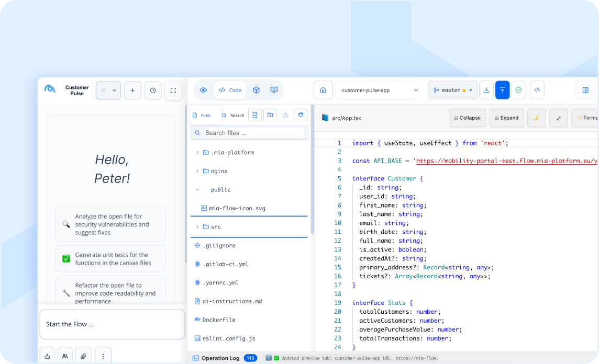
Task: Open the monitor display view
Action: (274, 90)
